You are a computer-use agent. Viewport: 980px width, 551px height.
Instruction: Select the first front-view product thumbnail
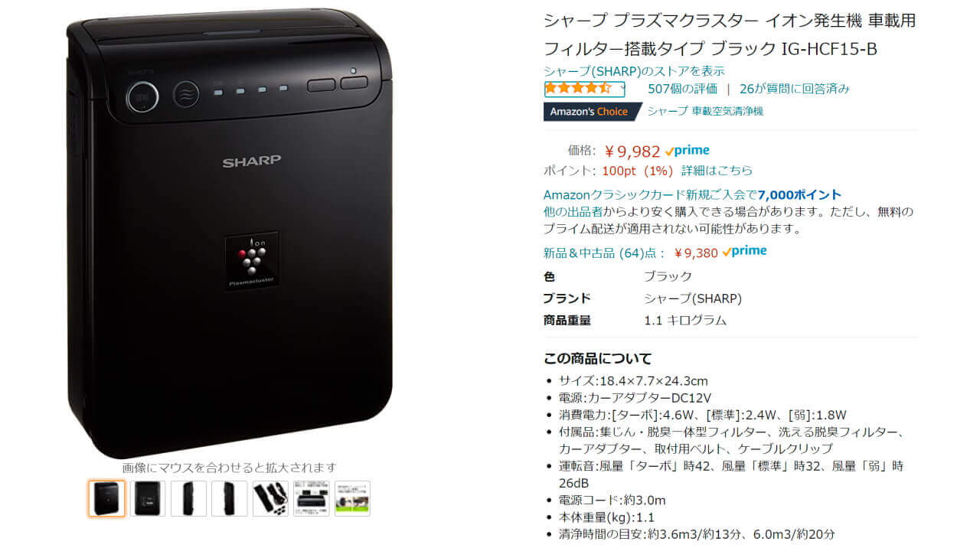tap(106, 498)
